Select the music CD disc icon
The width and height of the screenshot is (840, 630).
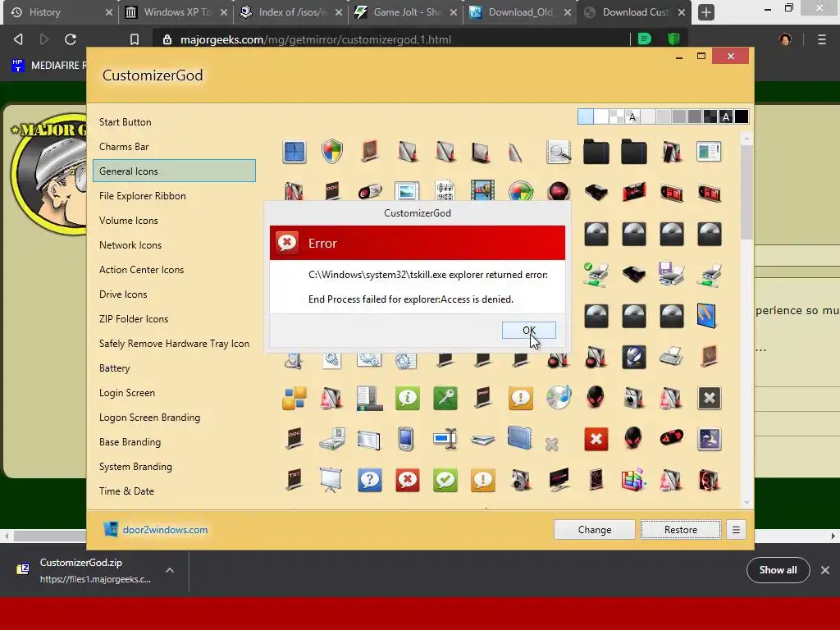tap(558, 398)
